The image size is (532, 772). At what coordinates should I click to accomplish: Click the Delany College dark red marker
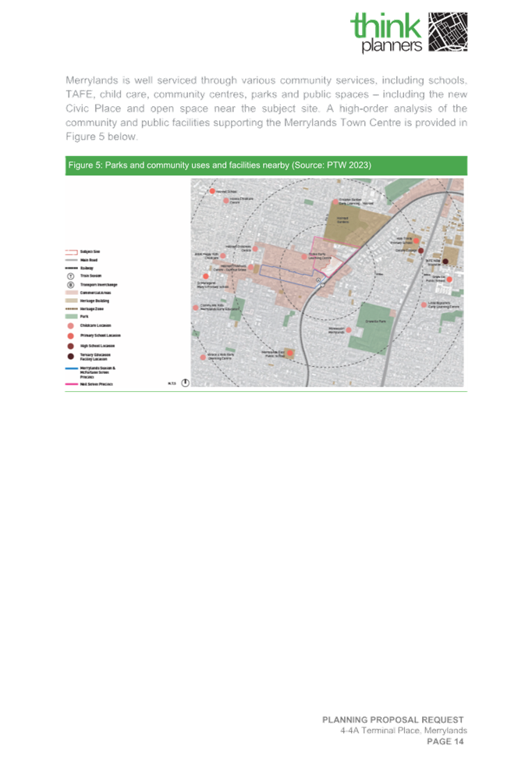point(420,251)
